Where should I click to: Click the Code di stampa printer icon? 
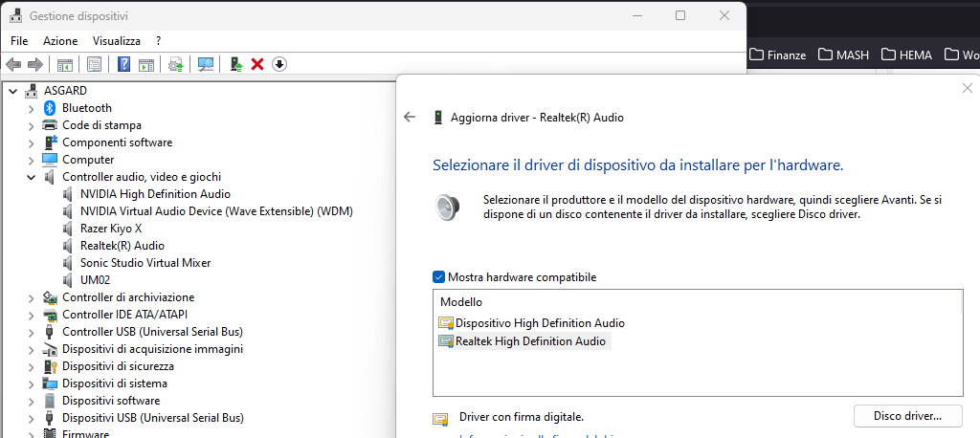pyautogui.click(x=50, y=125)
